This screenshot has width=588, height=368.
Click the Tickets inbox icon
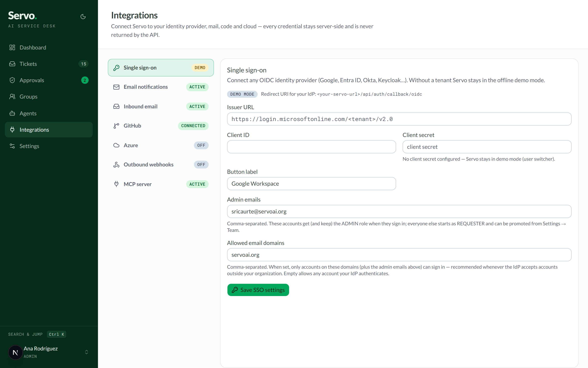(x=12, y=64)
